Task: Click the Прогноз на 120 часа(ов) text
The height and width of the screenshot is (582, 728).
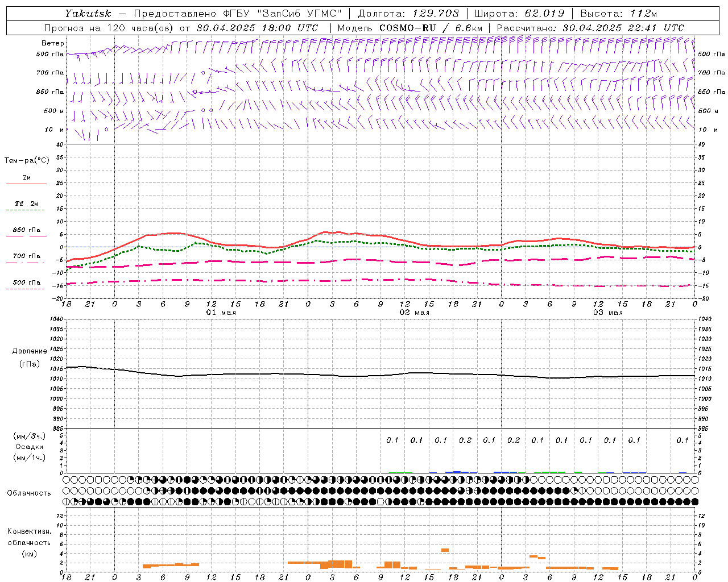Action: point(109,28)
